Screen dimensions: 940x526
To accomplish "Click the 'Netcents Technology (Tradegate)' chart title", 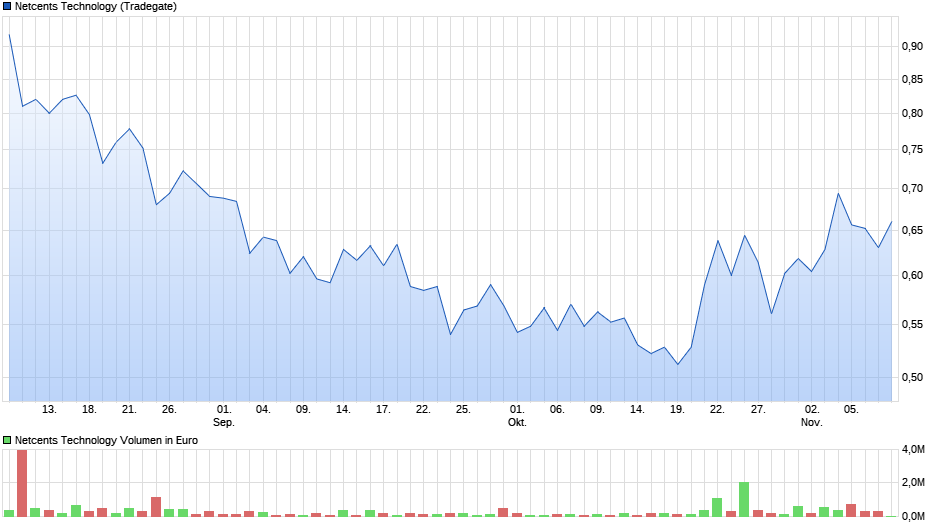I will coord(96,7).
